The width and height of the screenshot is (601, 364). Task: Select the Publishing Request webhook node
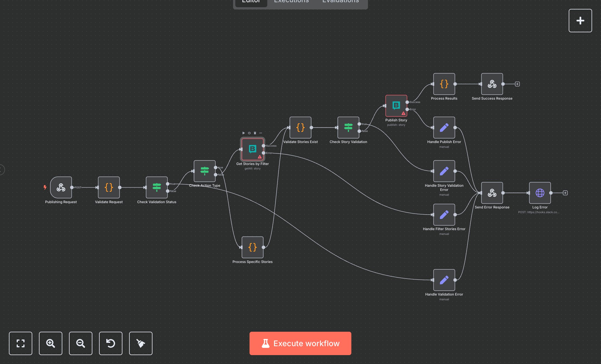[x=61, y=187]
